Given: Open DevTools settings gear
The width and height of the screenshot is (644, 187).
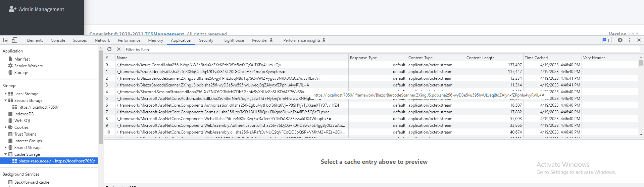Looking at the screenshot, I should coord(620,40).
